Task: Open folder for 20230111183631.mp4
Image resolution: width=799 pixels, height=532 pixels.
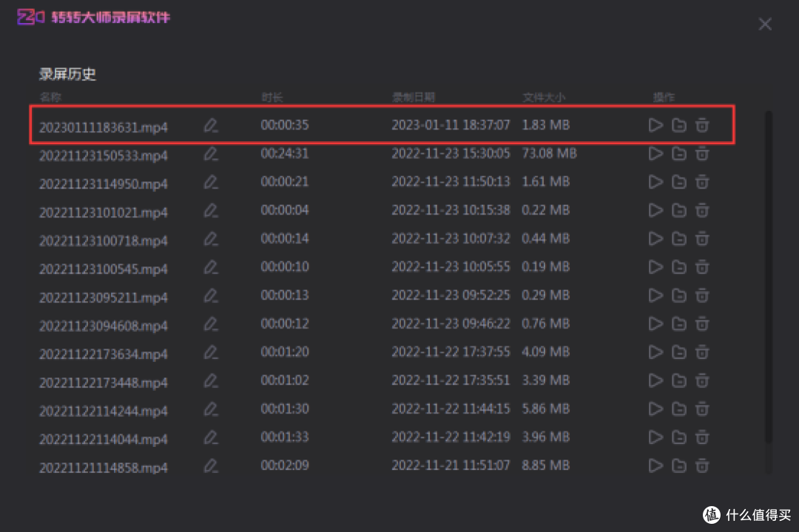Action: (x=678, y=125)
